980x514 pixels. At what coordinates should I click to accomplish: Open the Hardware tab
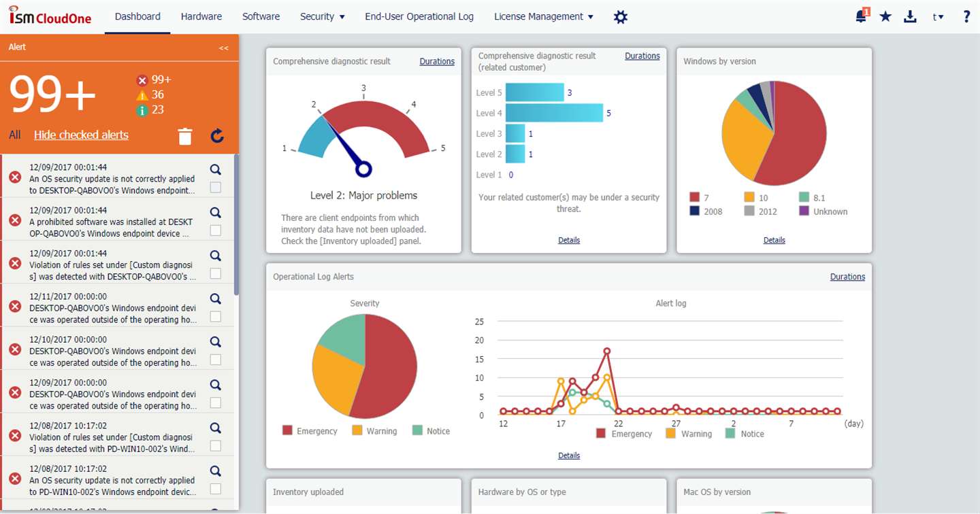(x=201, y=16)
